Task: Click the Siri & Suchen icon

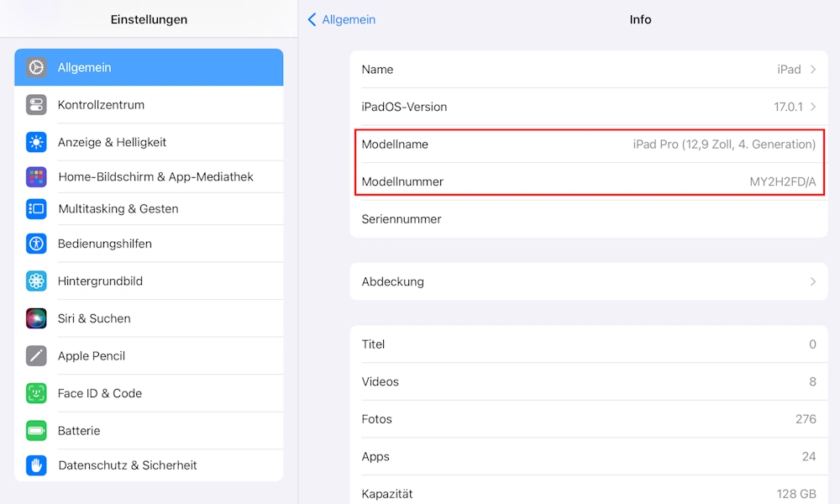Action: [x=36, y=318]
